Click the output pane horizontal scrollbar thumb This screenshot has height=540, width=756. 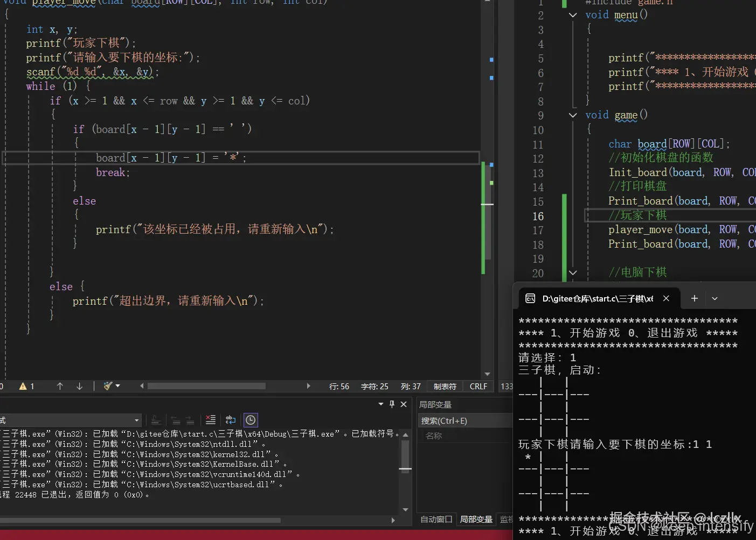click(140, 520)
